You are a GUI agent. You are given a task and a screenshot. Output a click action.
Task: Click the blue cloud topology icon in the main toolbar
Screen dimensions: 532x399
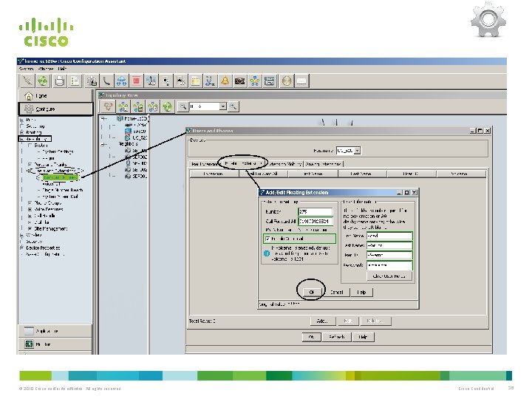click(121, 81)
